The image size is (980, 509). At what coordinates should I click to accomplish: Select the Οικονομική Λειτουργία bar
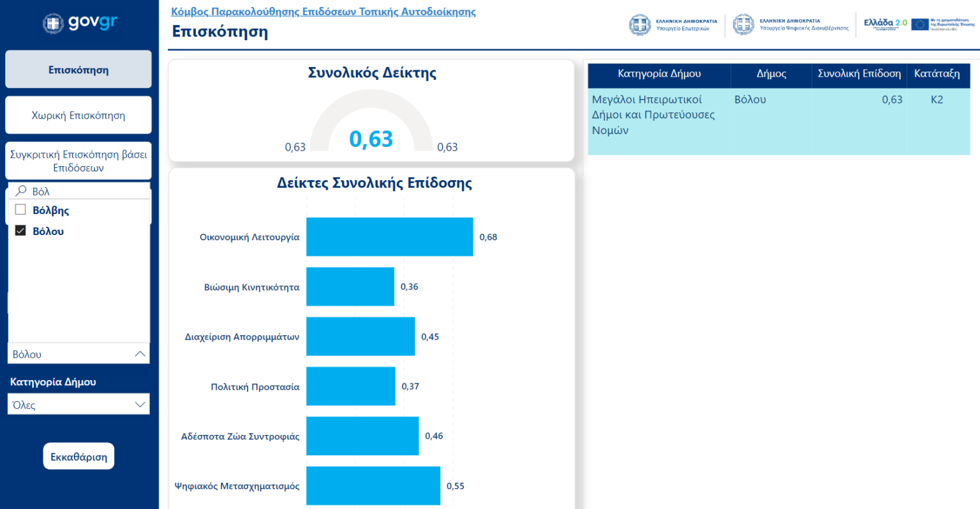pyautogui.click(x=389, y=237)
